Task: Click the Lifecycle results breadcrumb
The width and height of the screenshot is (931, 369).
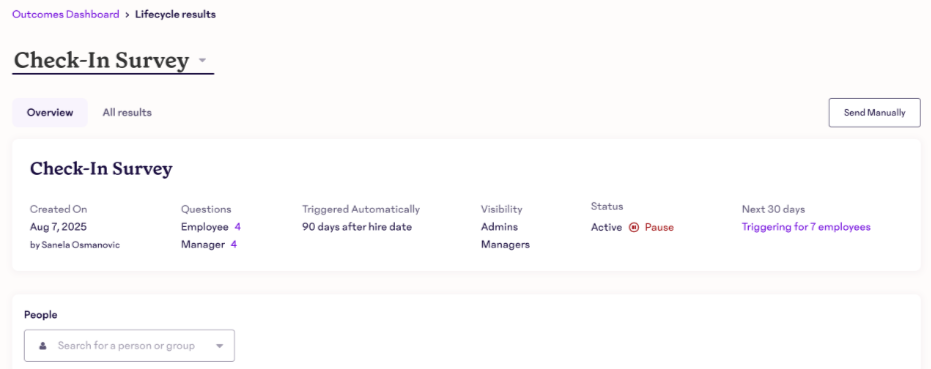Action: 175,14
